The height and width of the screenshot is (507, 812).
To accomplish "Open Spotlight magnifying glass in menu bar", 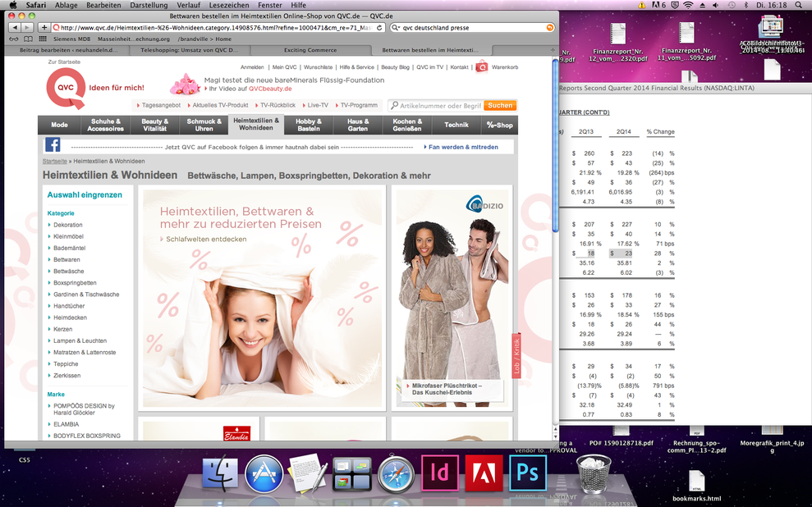I will pos(797,5).
